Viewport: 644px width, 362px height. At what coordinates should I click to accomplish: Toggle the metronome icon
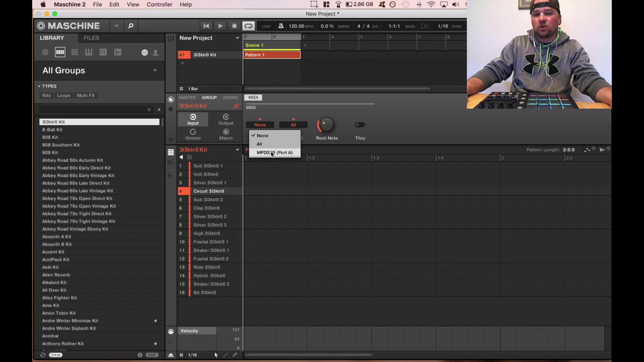pos(281,26)
